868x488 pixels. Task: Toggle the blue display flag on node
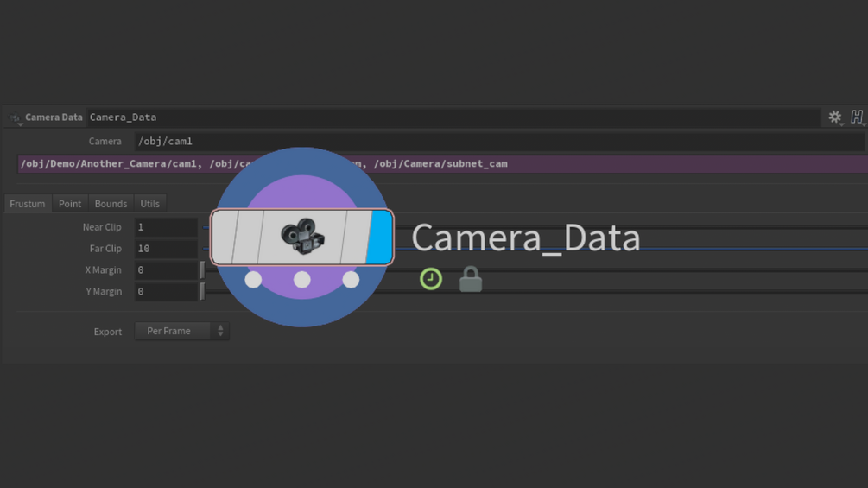coord(380,237)
